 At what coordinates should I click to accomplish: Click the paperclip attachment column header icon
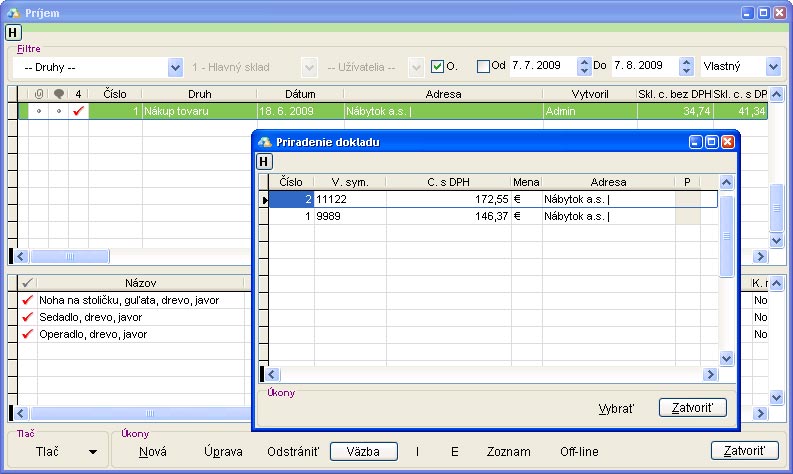38,94
